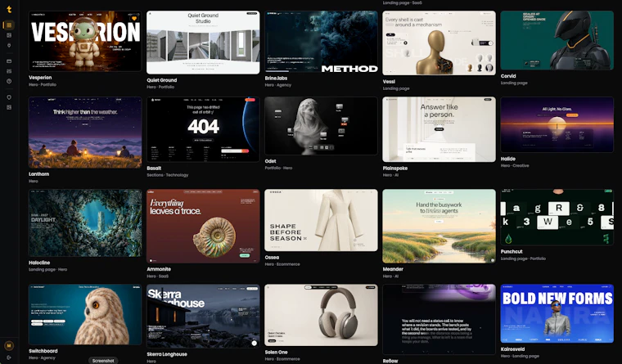The width and height of the screenshot is (622, 364).
Task: Click the 'Vessl' title text
Action: click(x=389, y=82)
